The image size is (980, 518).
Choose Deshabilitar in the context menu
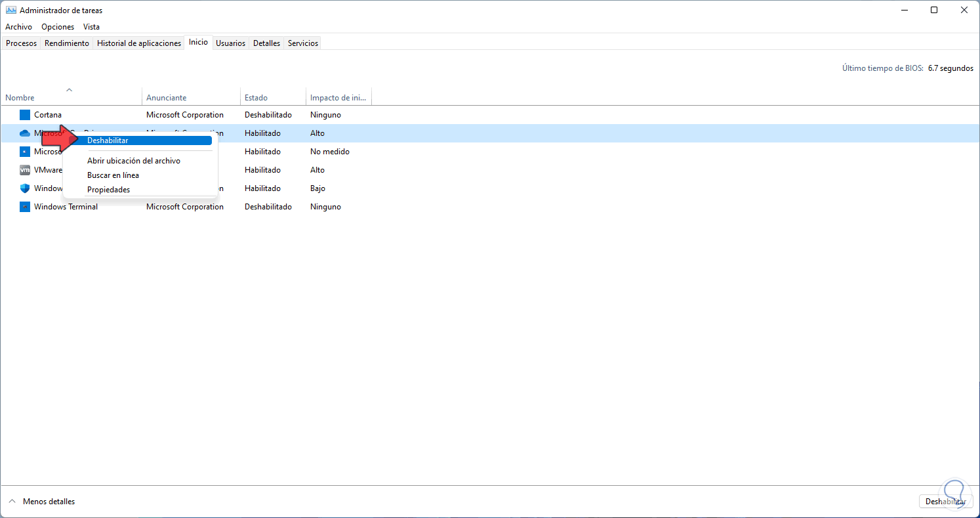point(140,140)
